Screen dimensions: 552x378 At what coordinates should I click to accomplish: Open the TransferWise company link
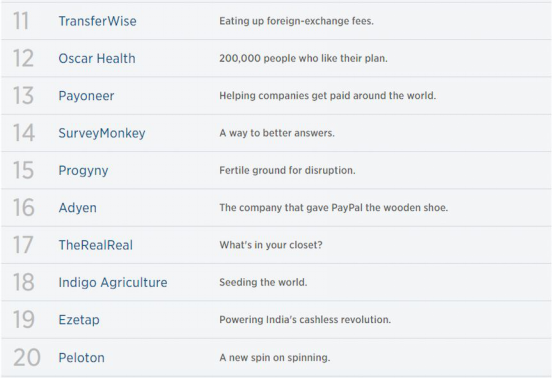pos(97,21)
